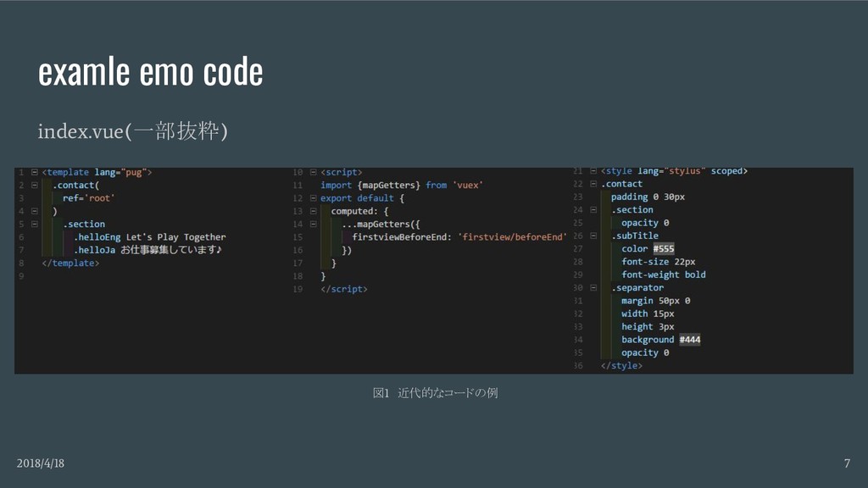Click the closing </script> tag
The image size is (868, 488).
pyautogui.click(x=344, y=289)
